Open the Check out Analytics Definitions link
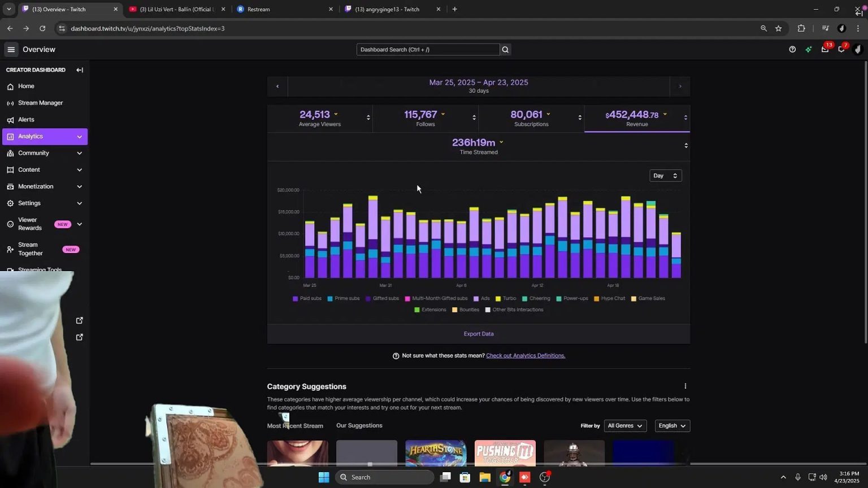 pos(525,355)
